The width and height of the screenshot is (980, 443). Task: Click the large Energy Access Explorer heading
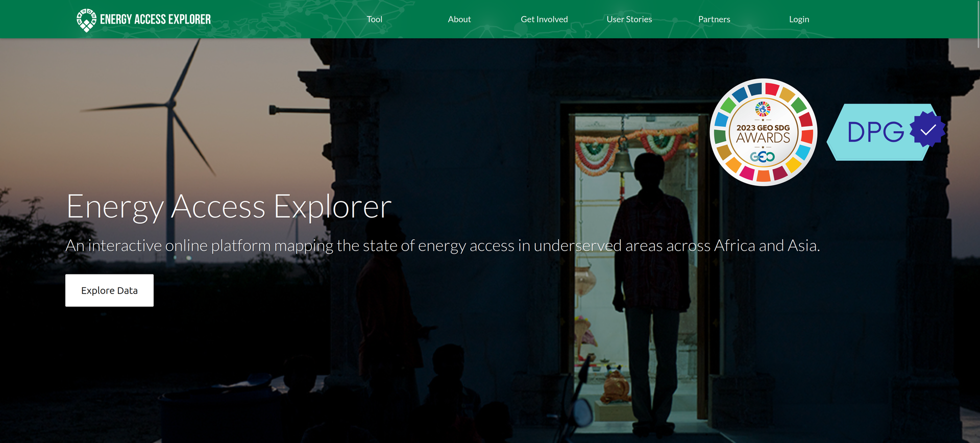[x=229, y=207]
